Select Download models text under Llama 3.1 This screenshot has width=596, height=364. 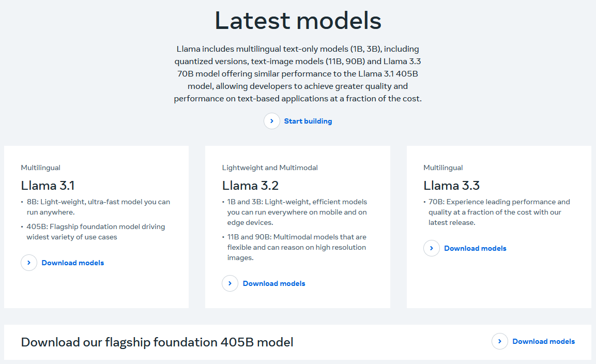coord(73,263)
